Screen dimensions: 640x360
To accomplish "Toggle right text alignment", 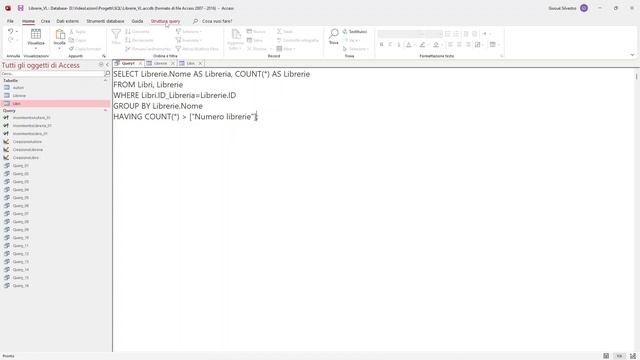I will tap(468, 44).
